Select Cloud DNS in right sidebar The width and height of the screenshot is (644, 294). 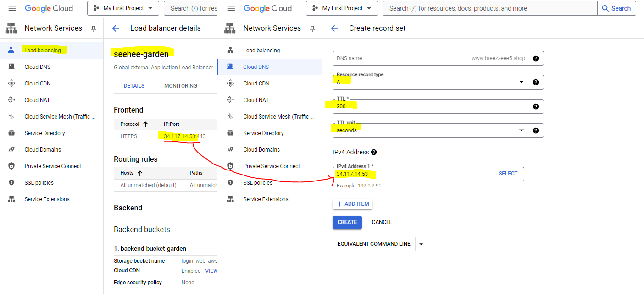tap(269, 67)
